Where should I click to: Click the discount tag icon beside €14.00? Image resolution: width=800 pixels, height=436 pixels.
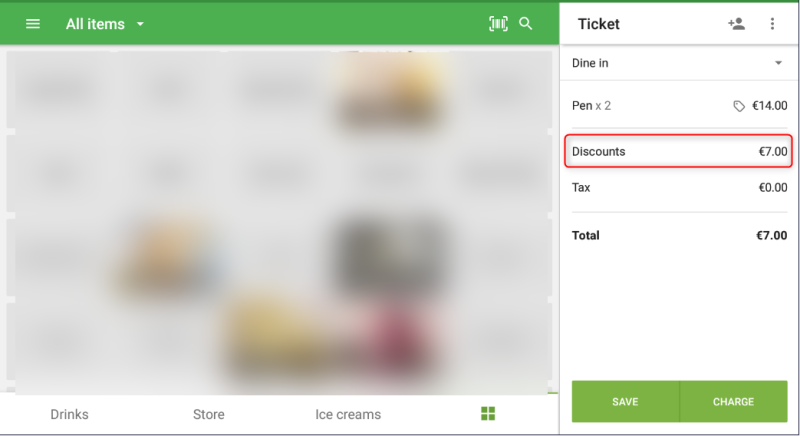point(739,106)
